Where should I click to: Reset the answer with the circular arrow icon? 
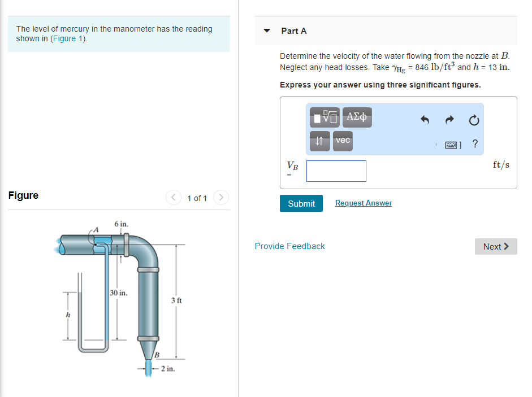click(474, 120)
